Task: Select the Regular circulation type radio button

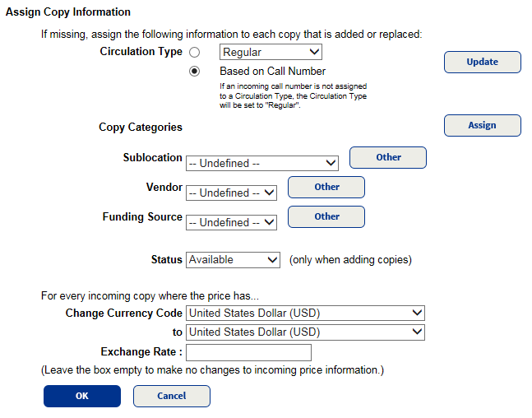Action: 195,53
